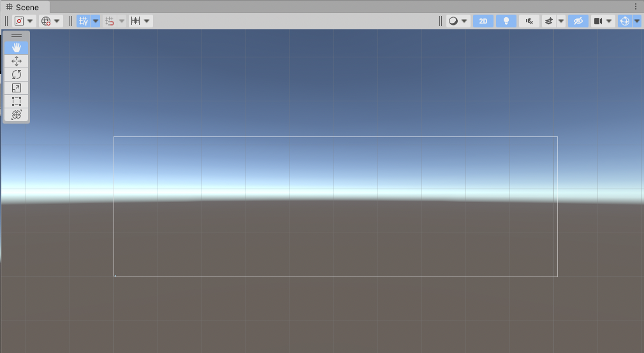This screenshot has height=353, width=644.
Task: Select the combined Transform tool
Action: [x=17, y=115]
